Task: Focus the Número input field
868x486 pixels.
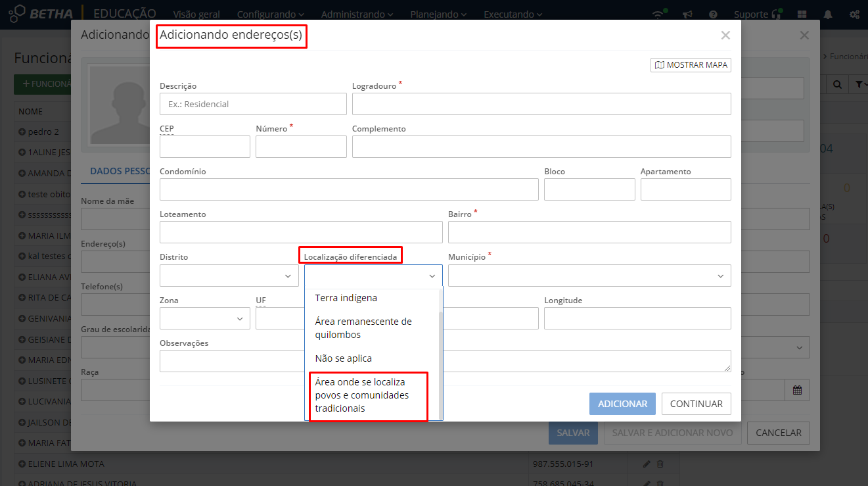Action: (301, 147)
